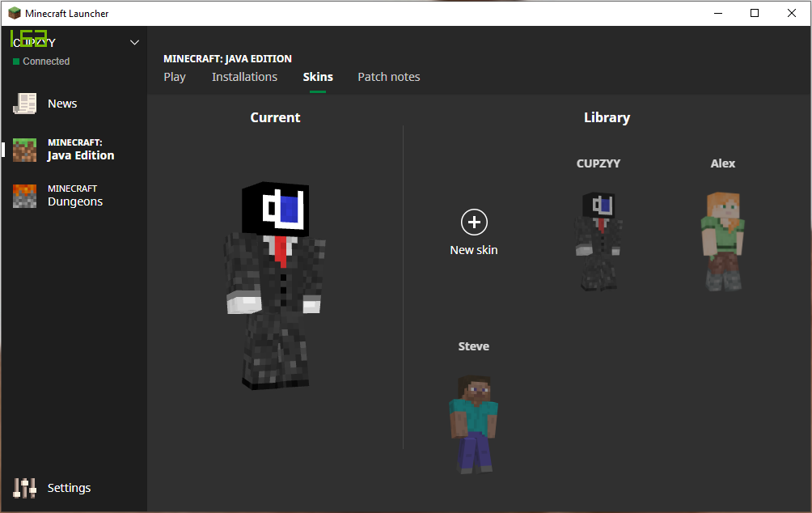Open the Settings sliders icon
The height and width of the screenshot is (513, 812).
click(x=24, y=488)
